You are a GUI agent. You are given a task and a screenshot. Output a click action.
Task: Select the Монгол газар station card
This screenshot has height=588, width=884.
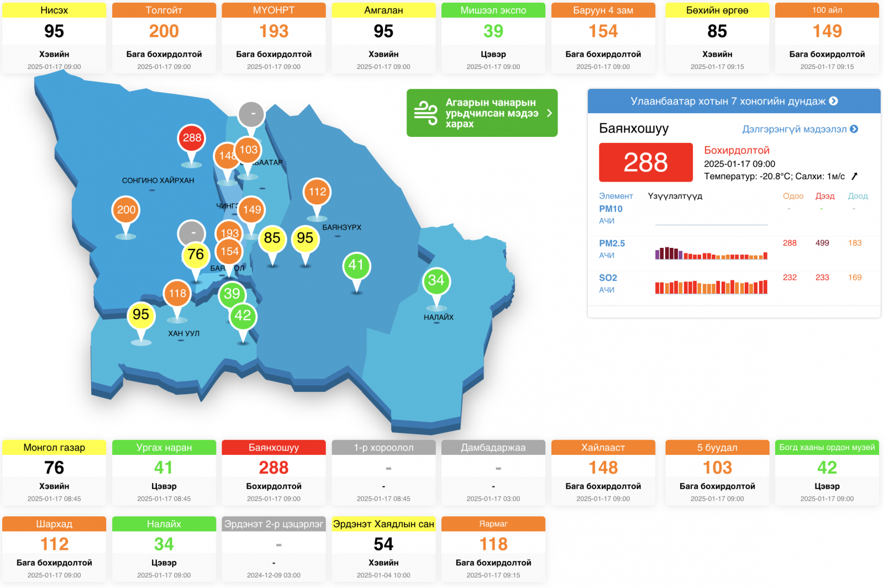(54, 473)
